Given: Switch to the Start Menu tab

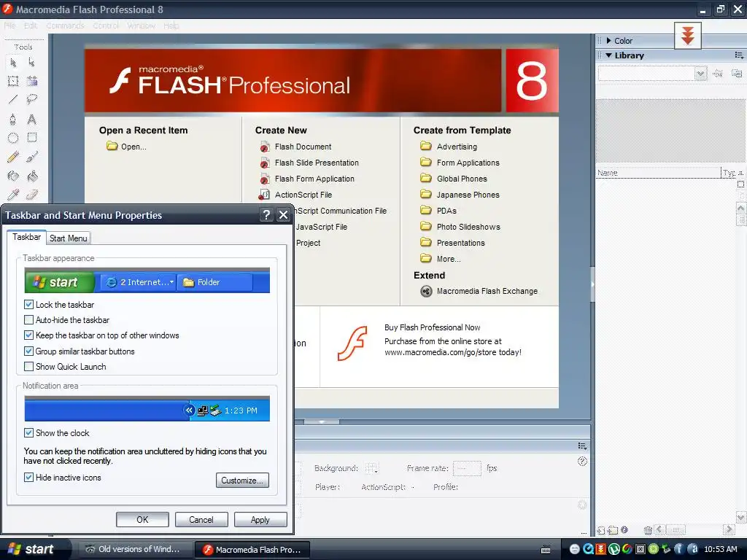Looking at the screenshot, I should pos(68,238).
